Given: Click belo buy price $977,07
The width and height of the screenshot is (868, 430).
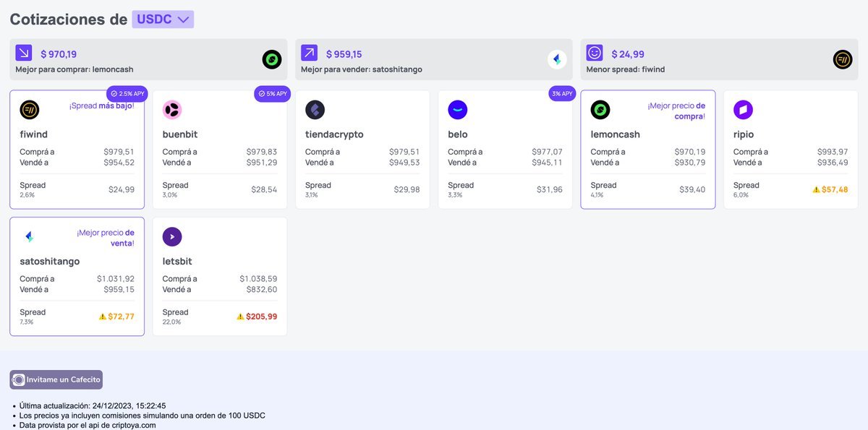Looking at the screenshot, I should [x=548, y=152].
